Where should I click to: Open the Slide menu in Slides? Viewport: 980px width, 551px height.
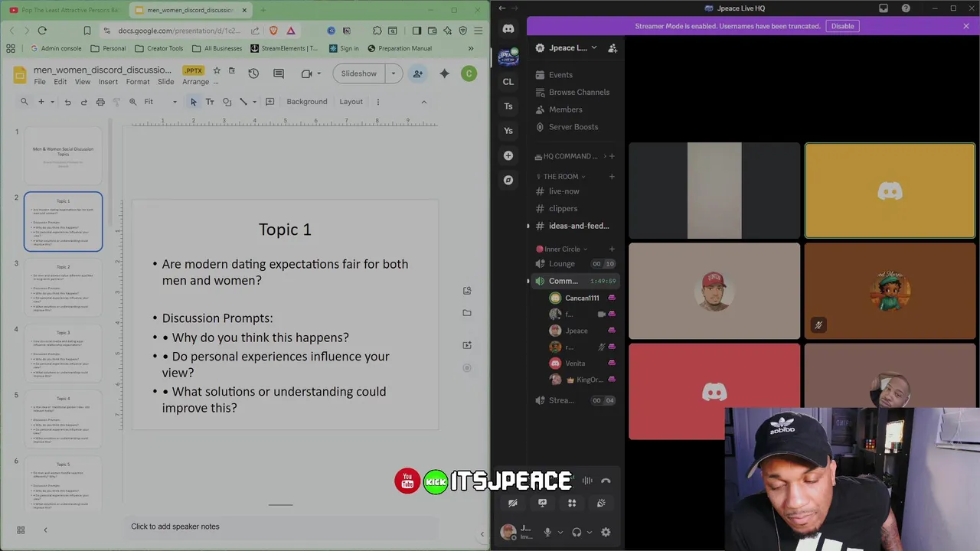click(x=165, y=82)
